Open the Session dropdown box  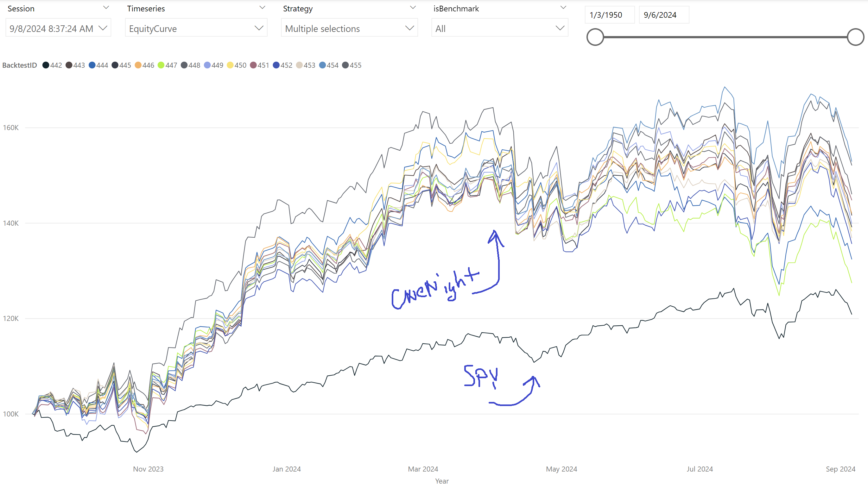[58, 28]
